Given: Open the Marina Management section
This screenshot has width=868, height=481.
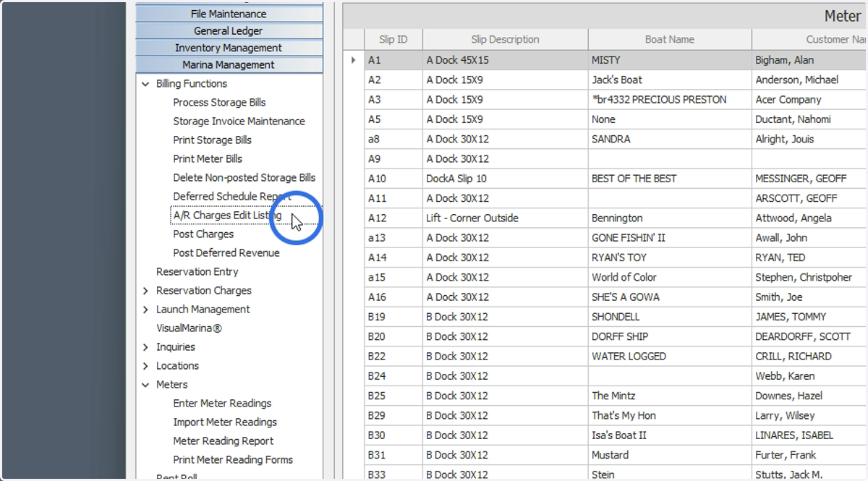Looking at the screenshot, I should click(x=229, y=64).
